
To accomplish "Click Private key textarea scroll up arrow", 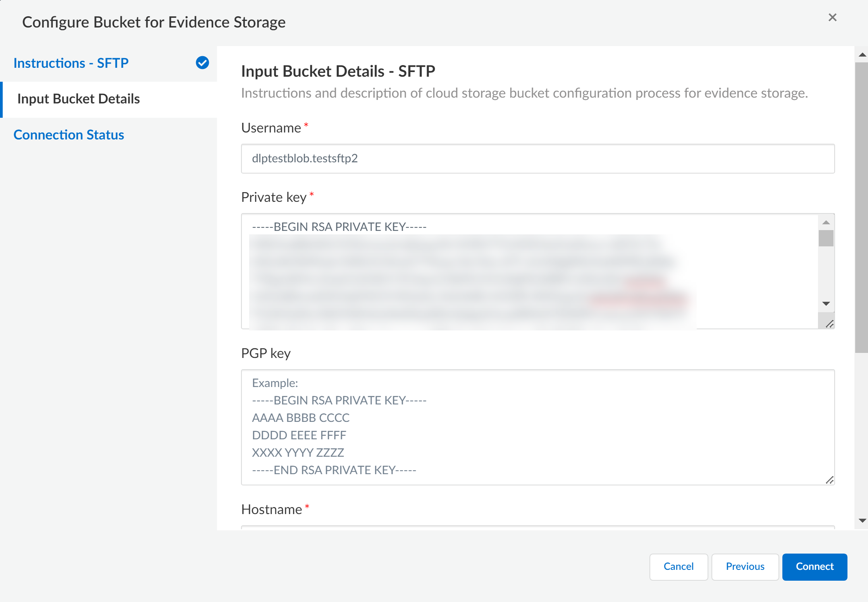I will [x=826, y=222].
